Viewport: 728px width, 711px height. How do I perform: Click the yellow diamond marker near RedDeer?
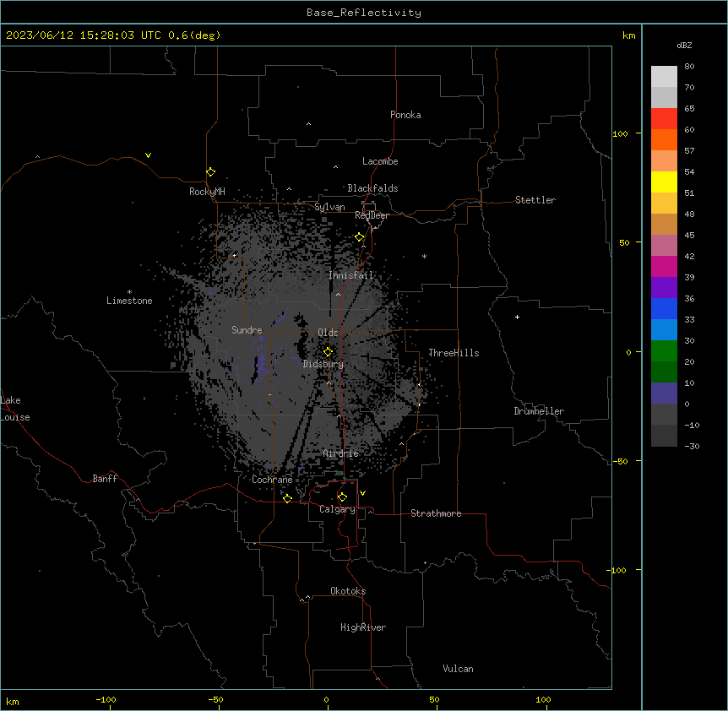click(x=360, y=237)
